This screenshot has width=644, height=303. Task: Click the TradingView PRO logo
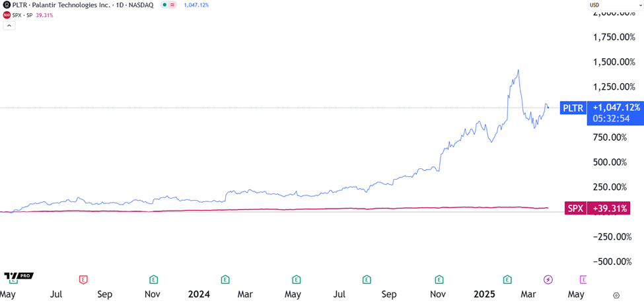(x=18, y=275)
